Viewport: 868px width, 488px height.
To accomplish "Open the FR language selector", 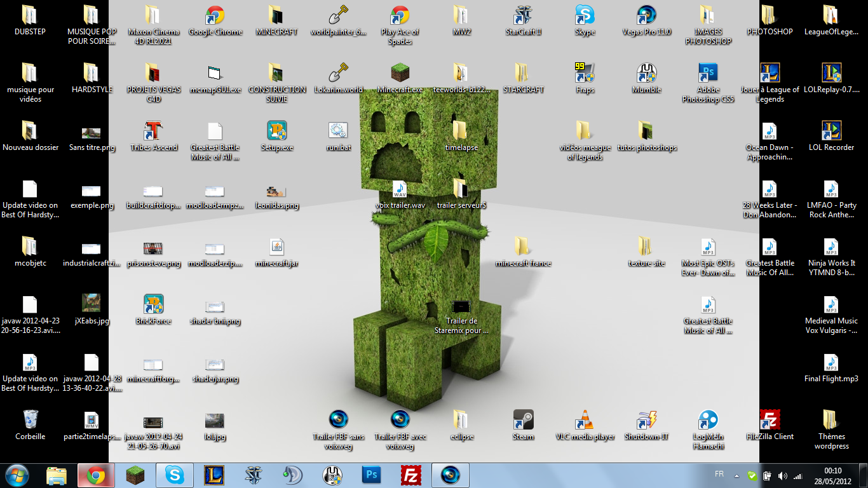I will coord(719,475).
